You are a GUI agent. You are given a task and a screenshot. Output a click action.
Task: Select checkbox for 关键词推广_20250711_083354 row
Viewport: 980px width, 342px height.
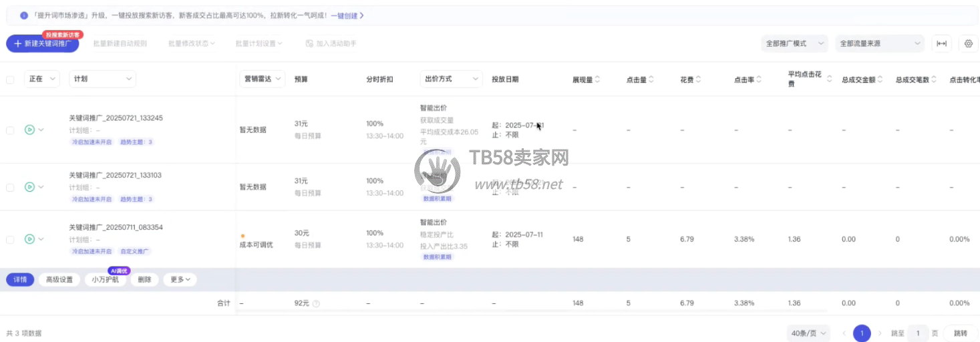[x=10, y=239]
